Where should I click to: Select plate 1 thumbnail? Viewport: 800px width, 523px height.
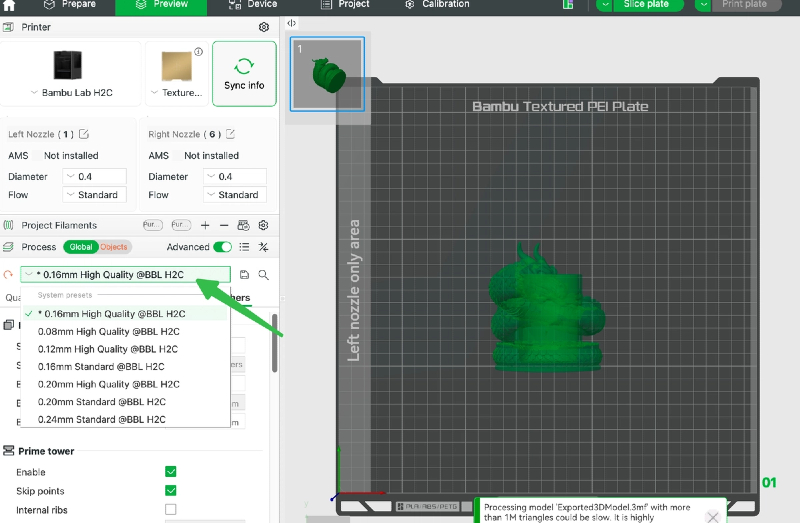point(328,74)
